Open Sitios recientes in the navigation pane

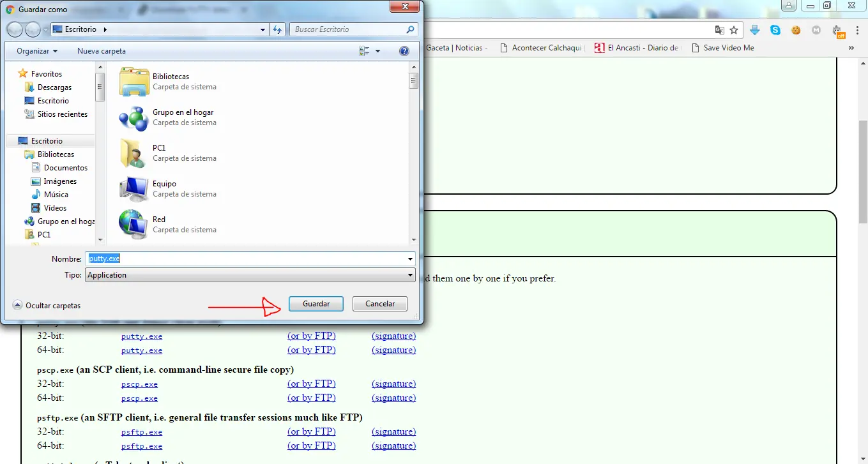click(63, 114)
